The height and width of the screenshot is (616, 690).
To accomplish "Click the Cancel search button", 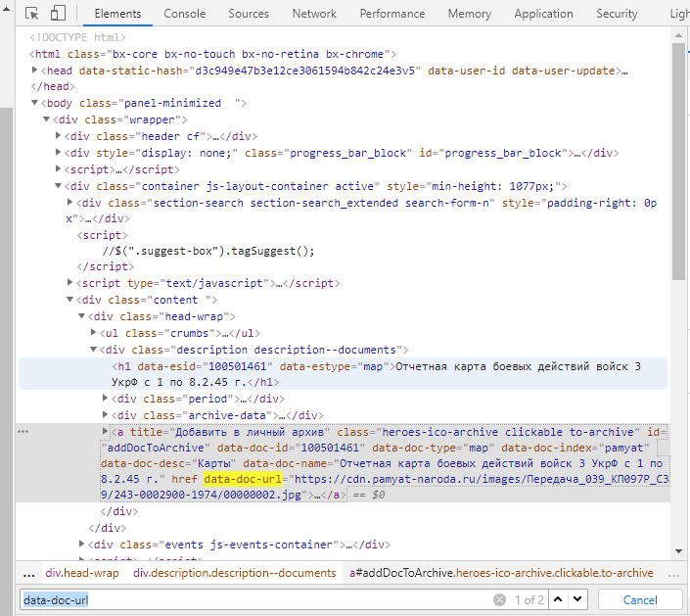I will click(640, 599).
